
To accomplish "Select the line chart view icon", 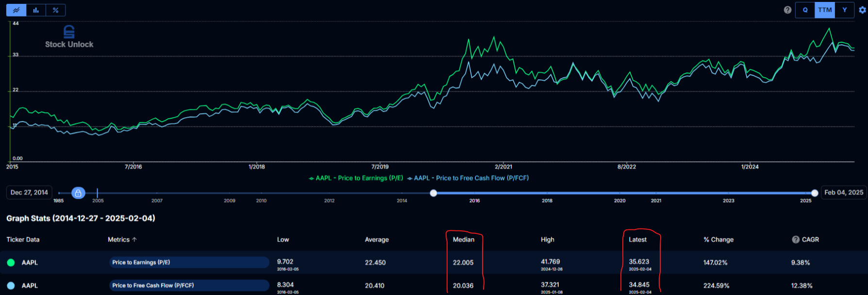I will 17,10.
